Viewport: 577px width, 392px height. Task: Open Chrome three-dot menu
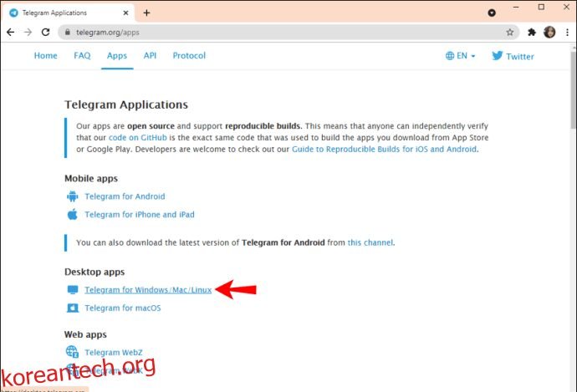(566, 32)
